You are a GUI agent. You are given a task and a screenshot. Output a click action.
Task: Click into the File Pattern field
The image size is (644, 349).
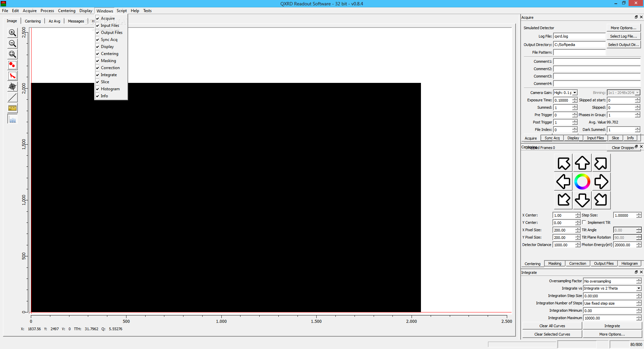pyautogui.click(x=579, y=52)
